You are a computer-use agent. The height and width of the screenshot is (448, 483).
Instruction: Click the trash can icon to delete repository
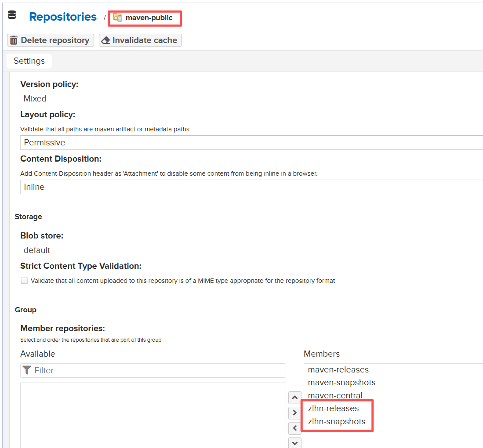point(14,40)
